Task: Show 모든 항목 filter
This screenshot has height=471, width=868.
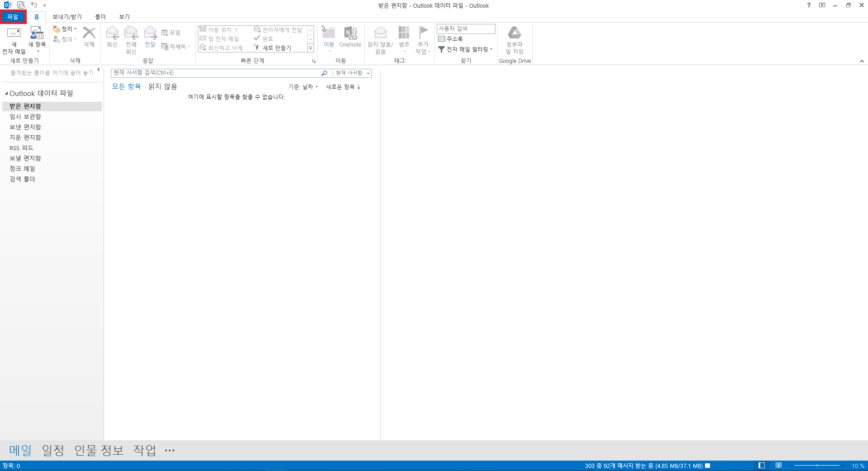Action: [x=127, y=86]
